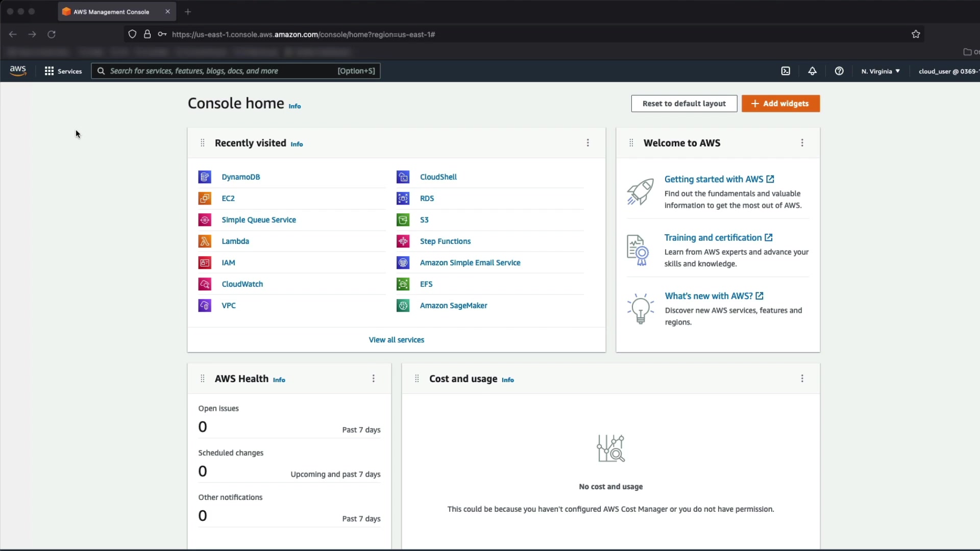Open the Services grid menu

pyautogui.click(x=63, y=71)
